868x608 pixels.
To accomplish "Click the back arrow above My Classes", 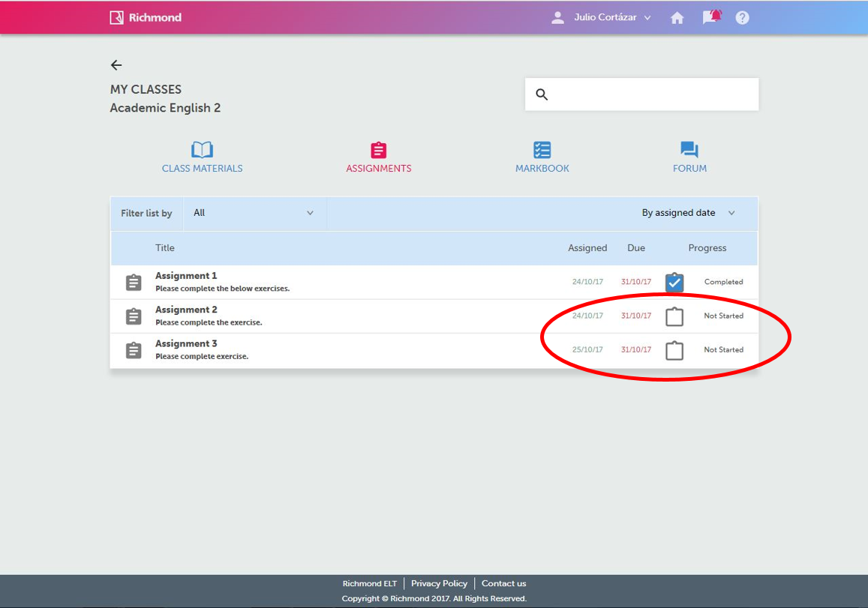I will point(116,65).
